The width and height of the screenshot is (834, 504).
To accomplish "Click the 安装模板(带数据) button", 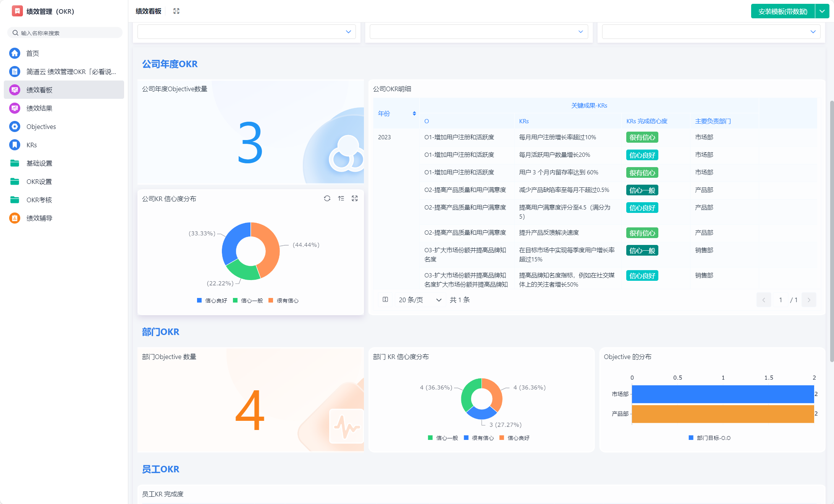I will (x=782, y=11).
